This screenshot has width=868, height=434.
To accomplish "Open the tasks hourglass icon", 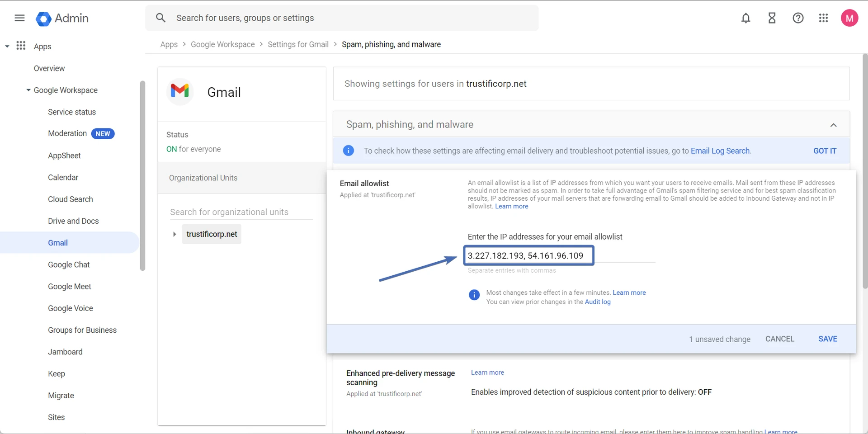I will coord(772,18).
